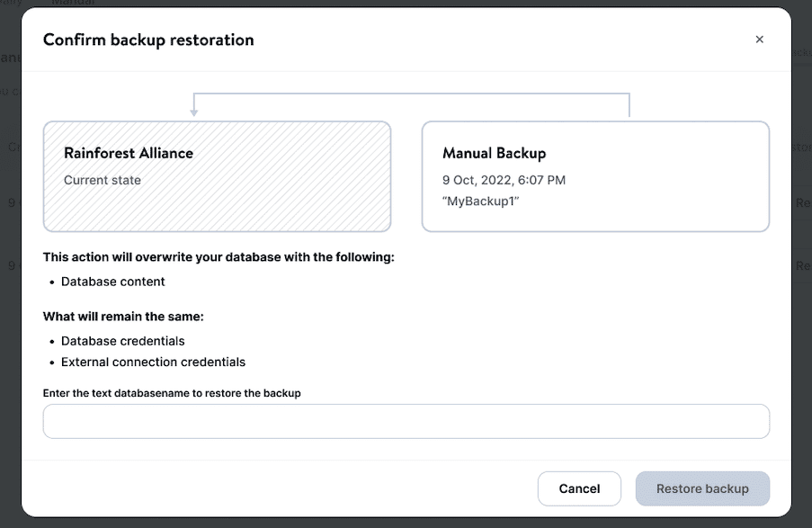Image resolution: width=812 pixels, height=528 pixels.
Task: Click the connector line above Manual Backup card
Action: click(629, 104)
